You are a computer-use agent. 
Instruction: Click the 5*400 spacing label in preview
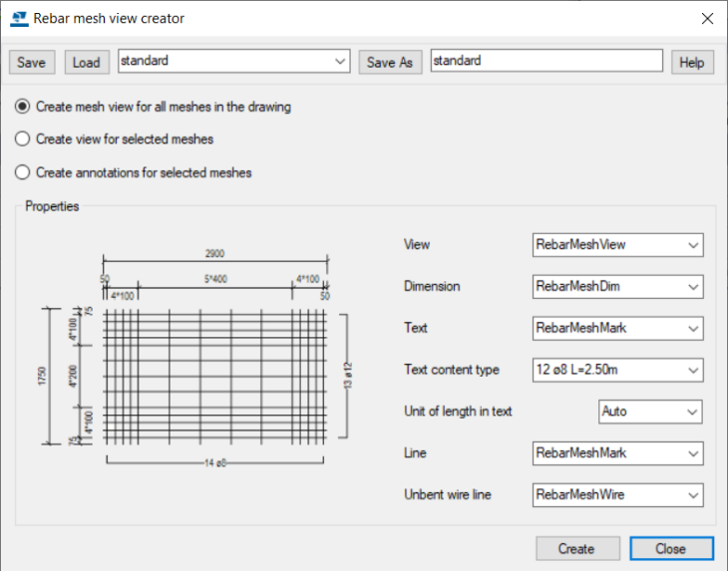(x=215, y=279)
